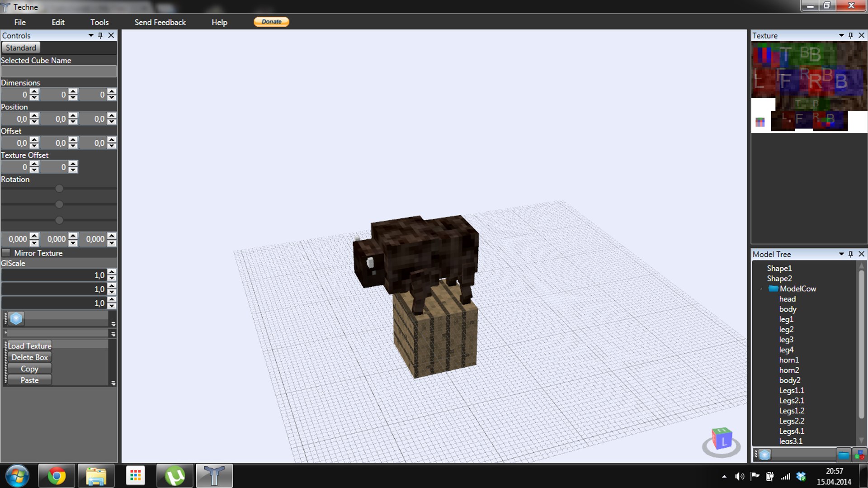
Task: Add a new cube from Controls toolbar
Action: point(16,318)
